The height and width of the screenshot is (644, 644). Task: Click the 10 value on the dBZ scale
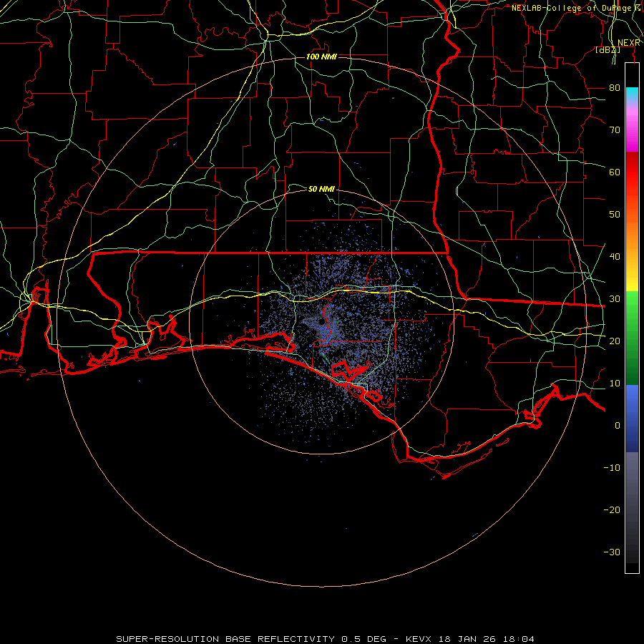(x=615, y=384)
